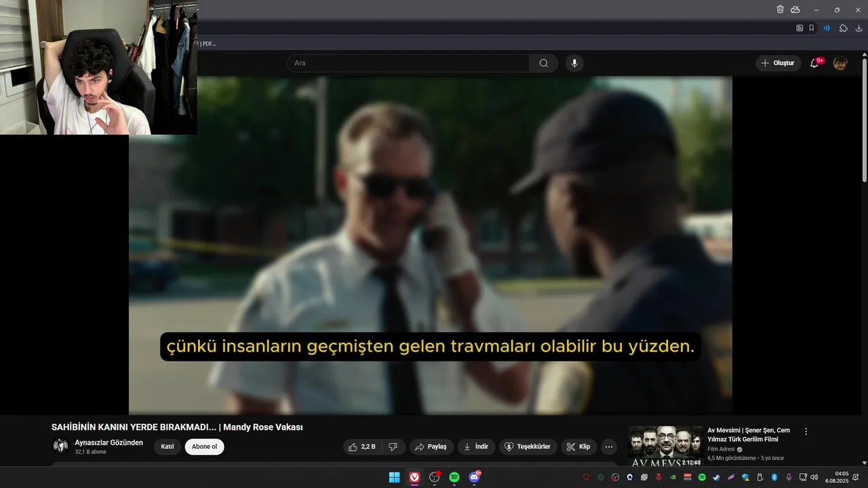Click the Oluştur create button
The height and width of the screenshot is (488, 868).
[778, 63]
